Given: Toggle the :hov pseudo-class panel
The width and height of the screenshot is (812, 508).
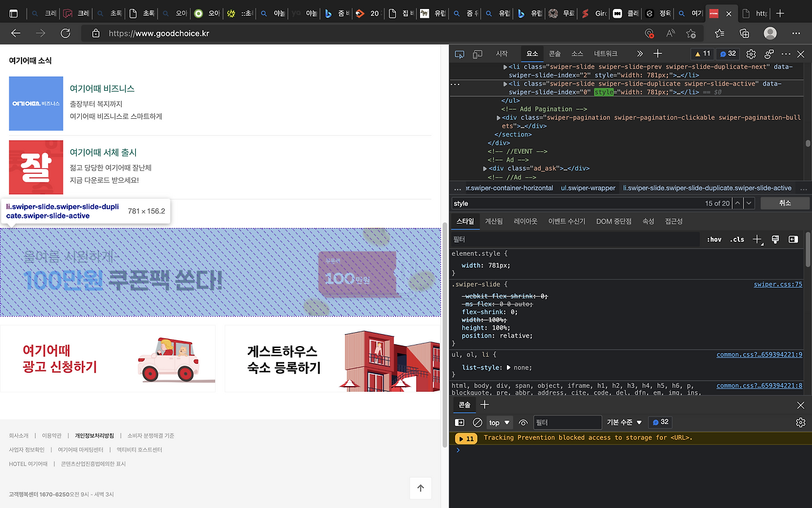Looking at the screenshot, I should point(713,239).
